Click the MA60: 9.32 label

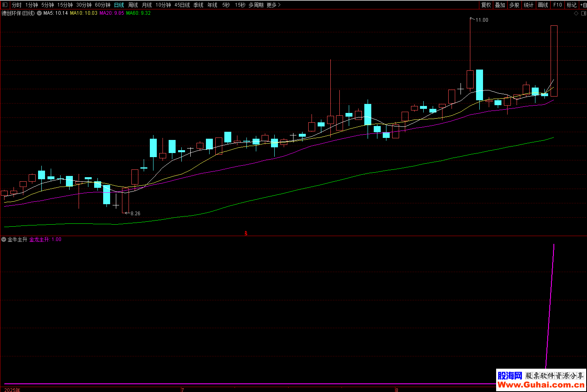click(x=138, y=13)
